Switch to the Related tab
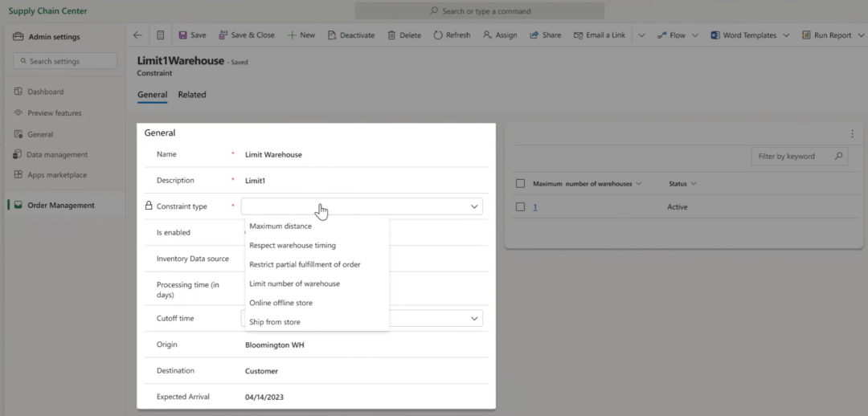This screenshot has height=416, width=868. click(192, 95)
